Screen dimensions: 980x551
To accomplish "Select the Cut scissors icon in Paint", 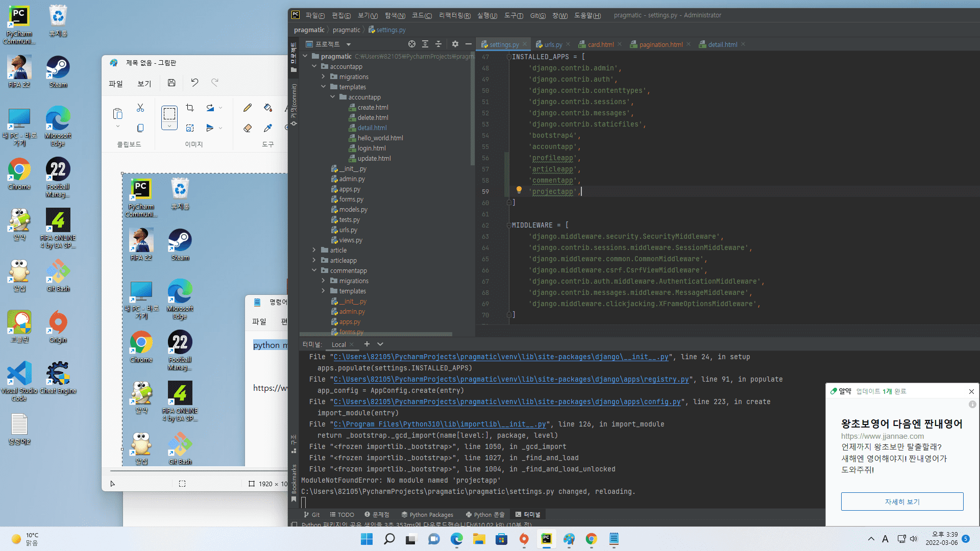I will pos(140,108).
